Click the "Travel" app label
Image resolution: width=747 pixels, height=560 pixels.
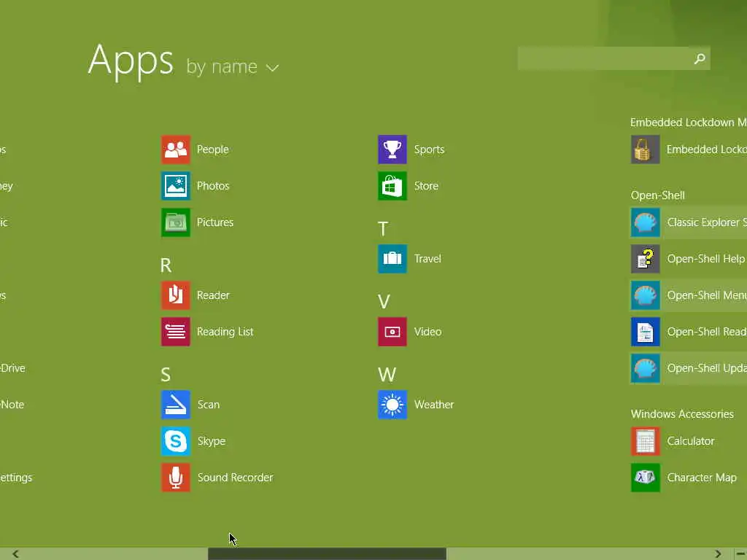point(427,259)
